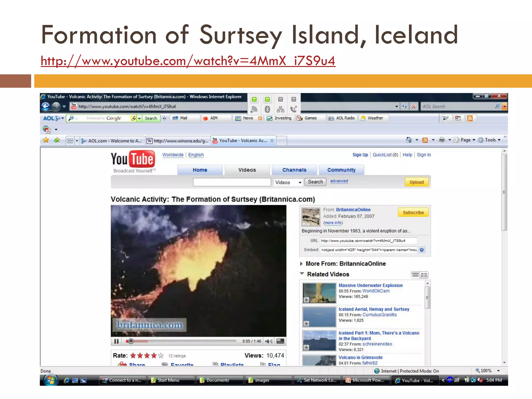The width and height of the screenshot is (532, 399).
Task: Open News in the AOL toolbar
Action: tap(245, 118)
